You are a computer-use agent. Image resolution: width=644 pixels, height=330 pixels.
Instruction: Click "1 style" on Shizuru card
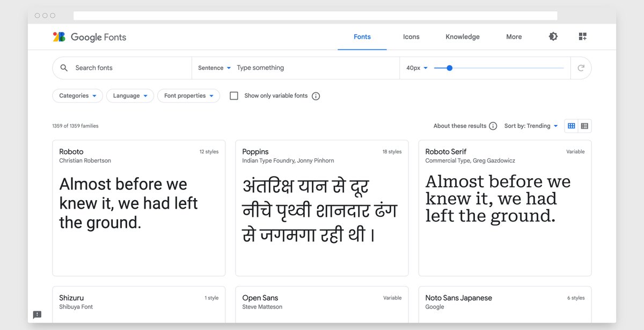(211, 298)
